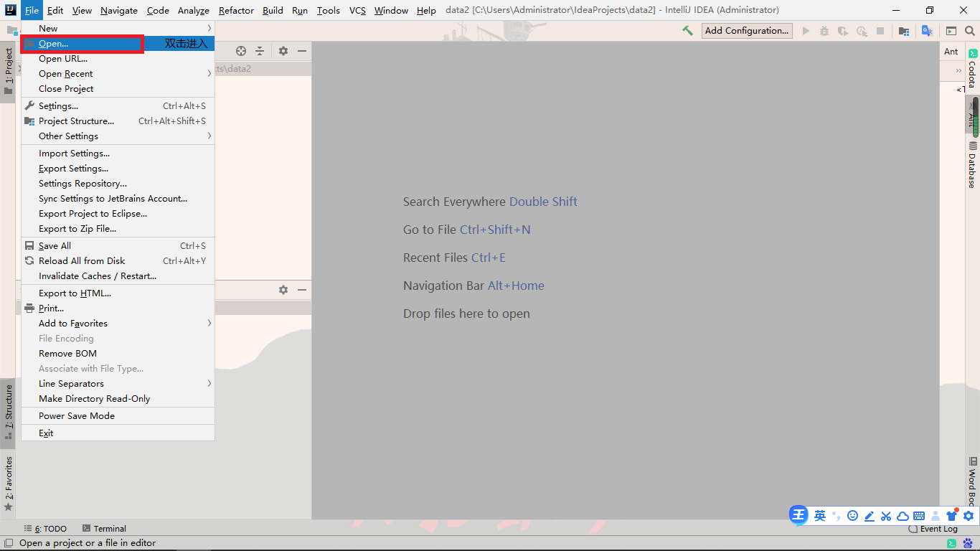Expand the Line Separators submenu arrow
Screen dimensions: 980x551
click(209, 384)
